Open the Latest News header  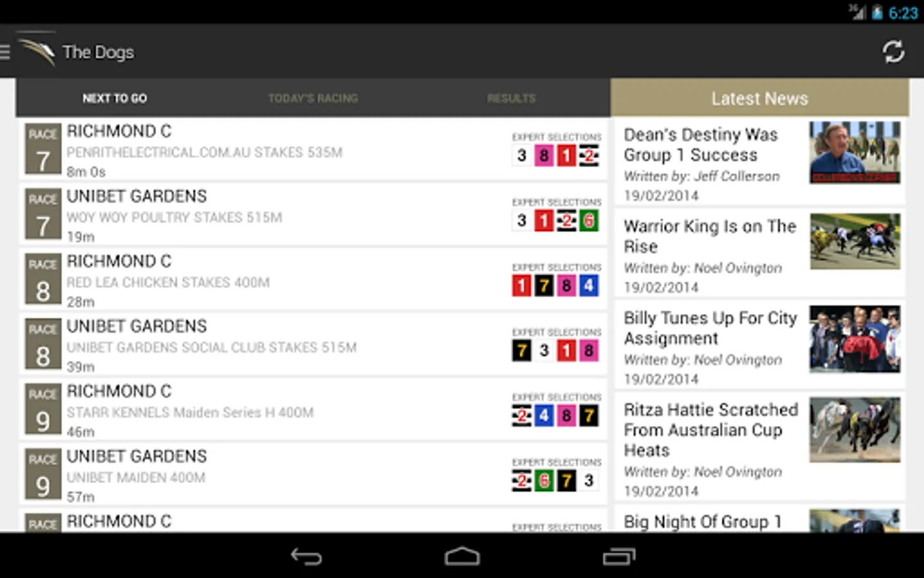coord(760,98)
